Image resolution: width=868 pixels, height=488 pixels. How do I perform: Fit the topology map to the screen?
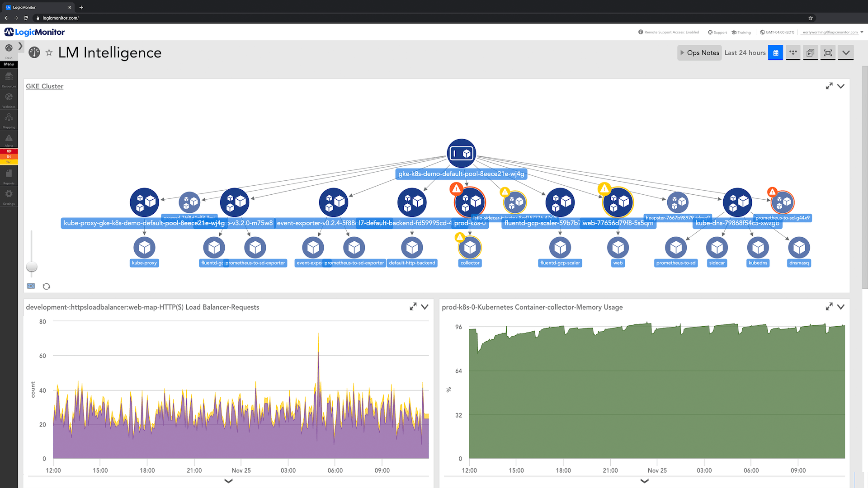coord(828,52)
